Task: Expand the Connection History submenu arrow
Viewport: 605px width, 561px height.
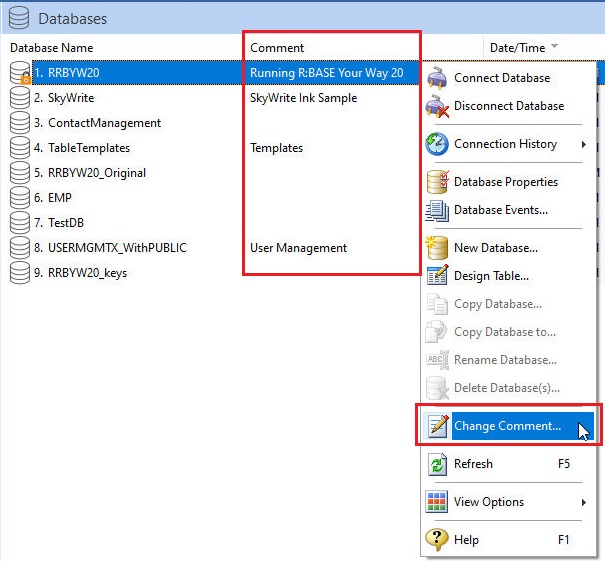Action: pos(584,144)
